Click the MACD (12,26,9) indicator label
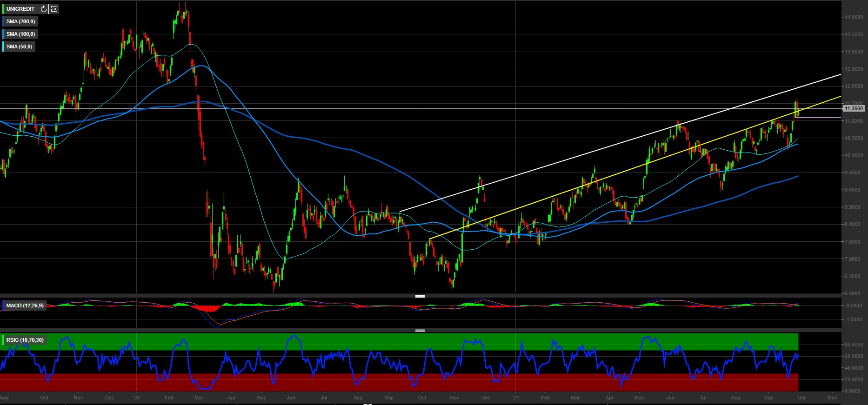 (x=25, y=305)
